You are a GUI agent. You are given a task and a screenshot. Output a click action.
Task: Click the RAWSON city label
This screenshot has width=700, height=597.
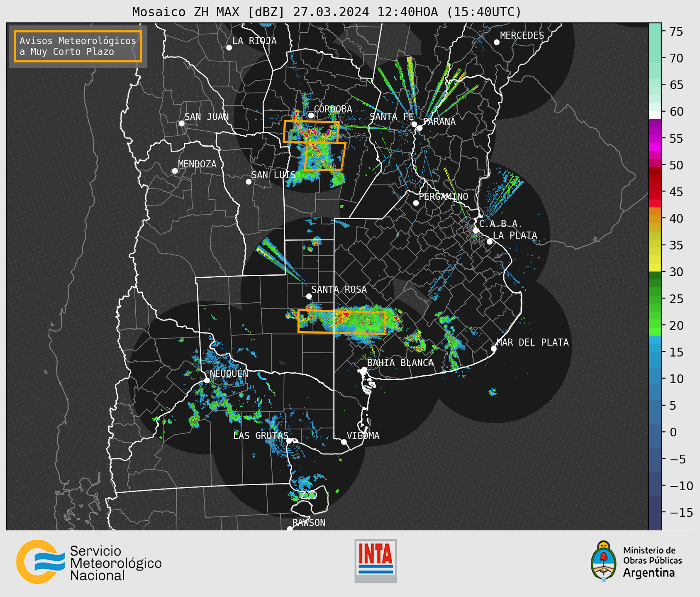[x=309, y=523]
